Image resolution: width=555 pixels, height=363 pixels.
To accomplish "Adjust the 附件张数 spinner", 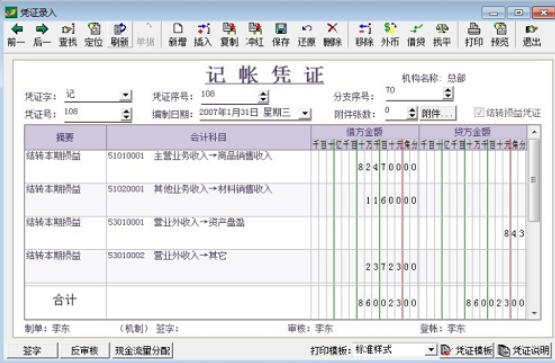I will [412, 113].
